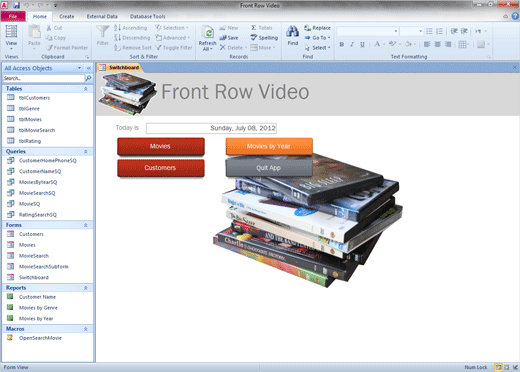This screenshot has width=520, height=372.
Task: Click the Find binoculars icon
Action: tap(292, 32)
